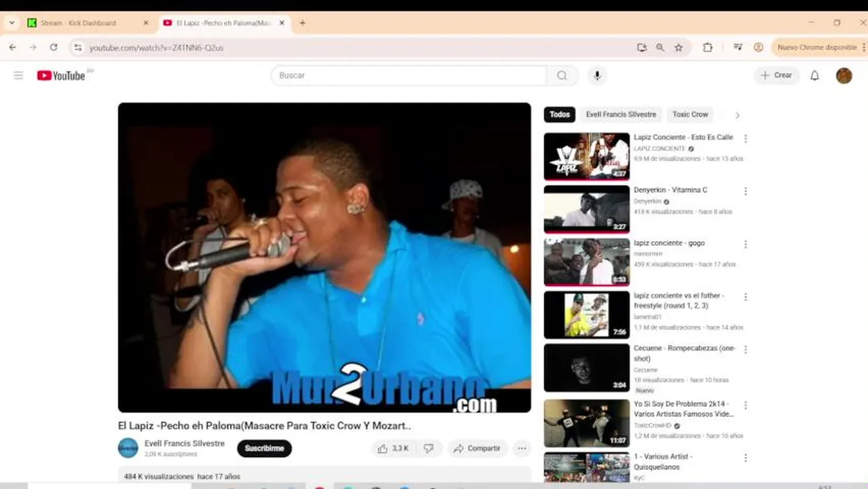
Task: Close the Kick Dashboard tab
Action: point(145,23)
